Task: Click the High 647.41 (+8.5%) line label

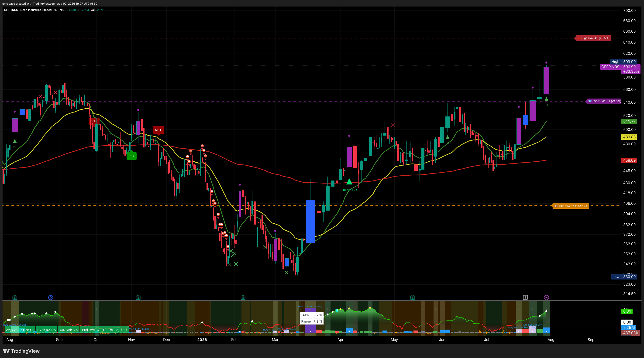Action: tap(593, 38)
